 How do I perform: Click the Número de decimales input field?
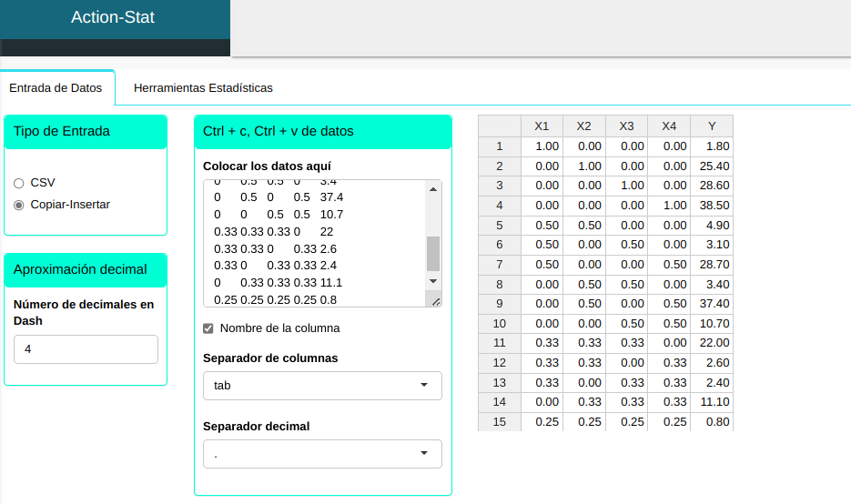point(86,349)
